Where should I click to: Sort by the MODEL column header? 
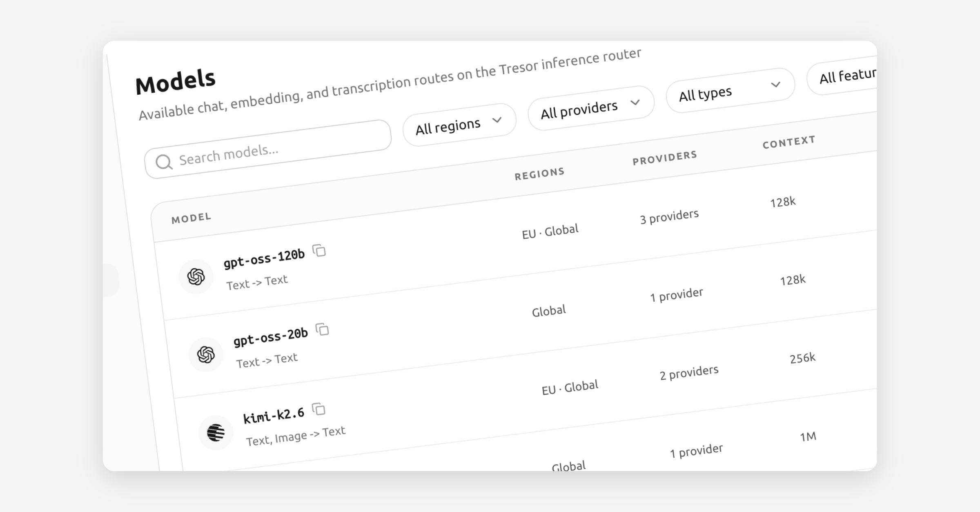click(191, 218)
